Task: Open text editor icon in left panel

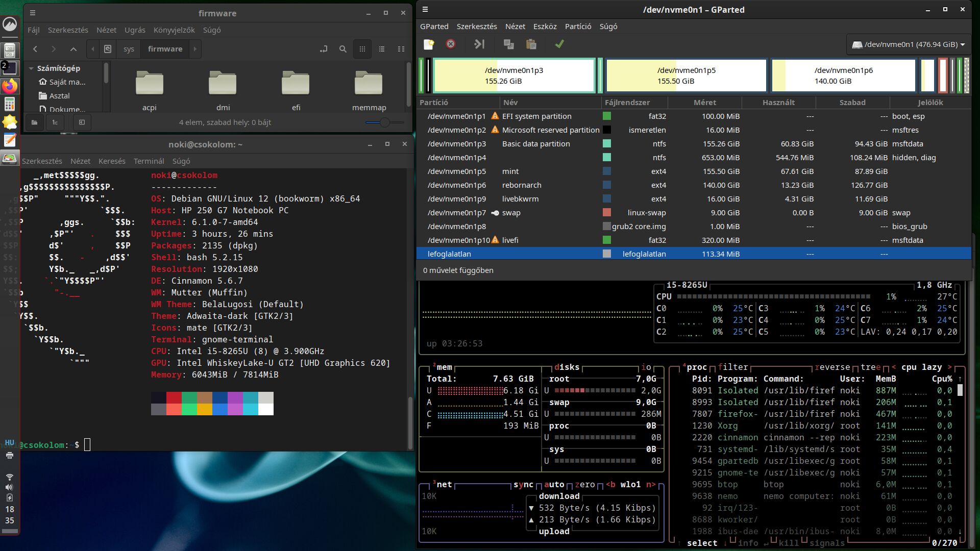Action: click(10, 140)
